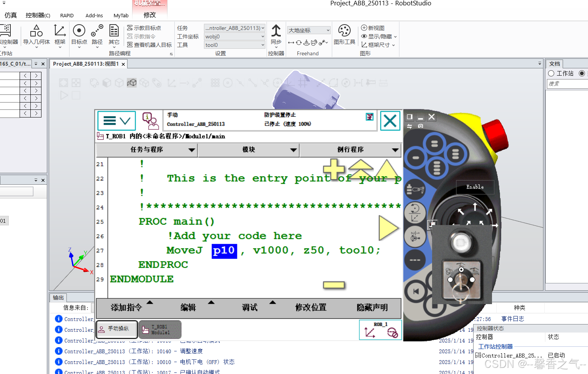The height and width of the screenshot is (374, 588).
Task: Switch to the MyTab ribbon tab
Action: (121, 15)
